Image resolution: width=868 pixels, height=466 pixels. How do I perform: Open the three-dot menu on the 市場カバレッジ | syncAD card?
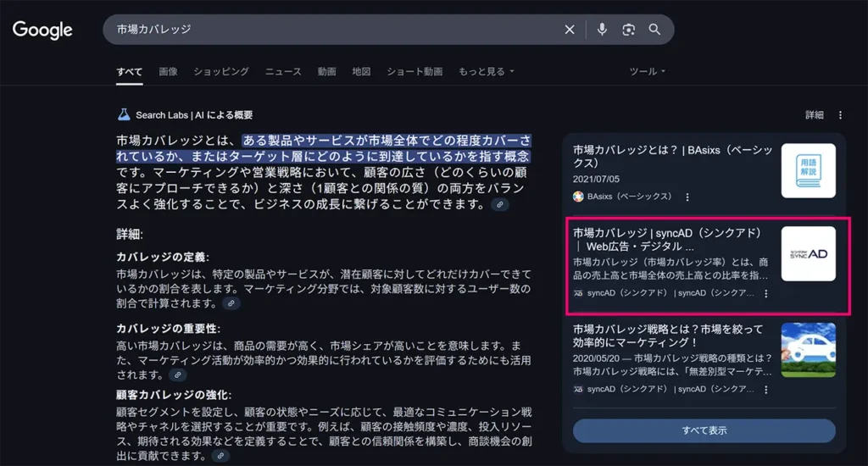[766, 293]
